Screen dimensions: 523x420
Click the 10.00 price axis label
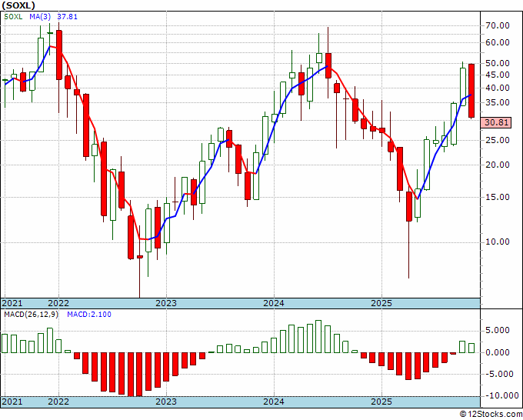(x=498, y=242)
